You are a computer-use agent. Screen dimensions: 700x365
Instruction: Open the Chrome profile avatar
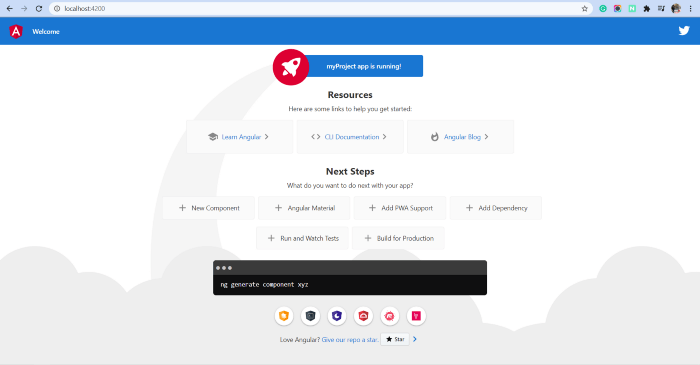click(x=676, y=8)
